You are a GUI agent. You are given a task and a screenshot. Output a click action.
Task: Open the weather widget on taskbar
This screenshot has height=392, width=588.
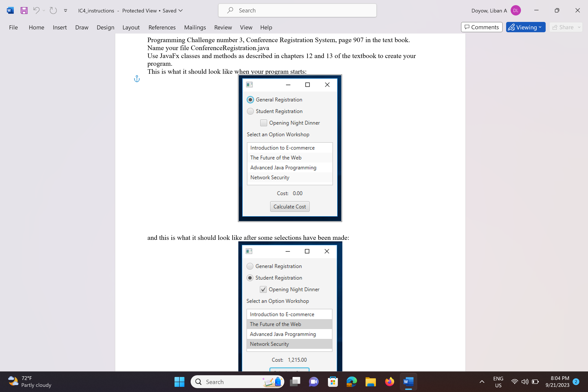point(29,382)
